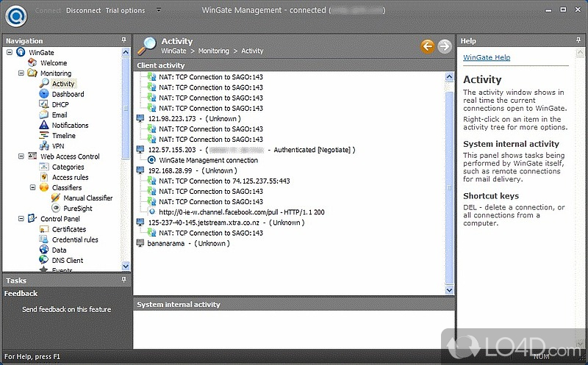The height and width of the screenshot is (365, 588).
Task: Click Disconnect in the top menu
Action: pos(84,11)
